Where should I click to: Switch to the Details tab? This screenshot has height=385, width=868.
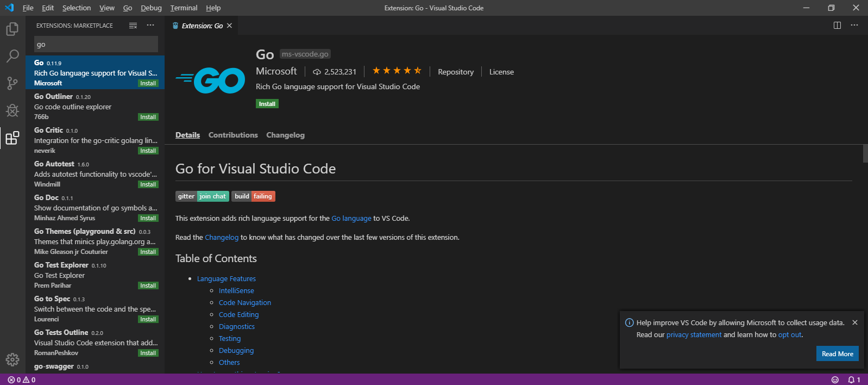[x=187, y=135]
